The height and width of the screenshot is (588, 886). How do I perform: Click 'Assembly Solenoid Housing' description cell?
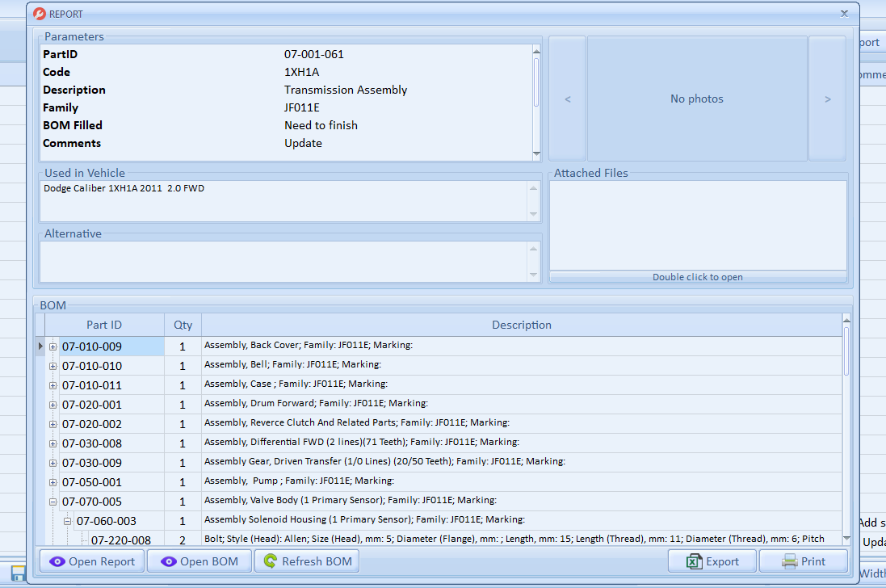(x=522, y=519)
